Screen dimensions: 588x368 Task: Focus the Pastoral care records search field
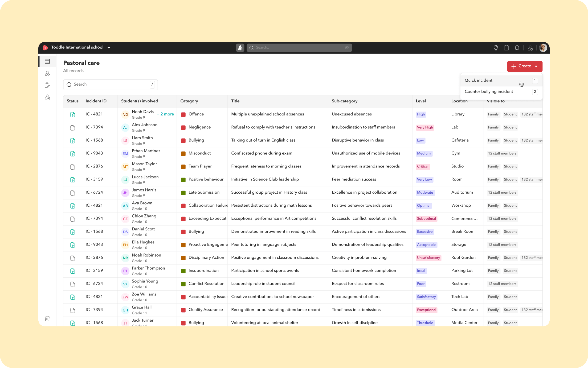pyautogui.click(x=111, y=85)
